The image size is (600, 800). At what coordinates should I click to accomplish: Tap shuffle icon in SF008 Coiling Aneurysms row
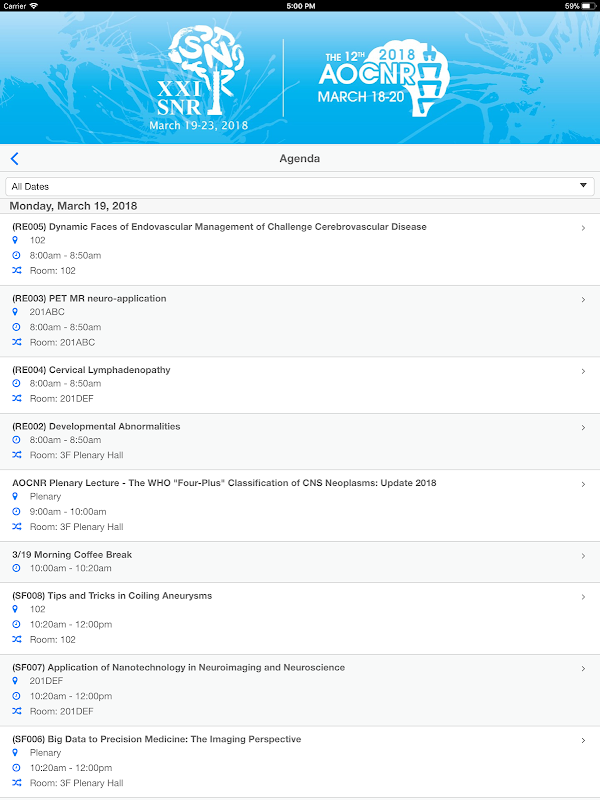17,639
